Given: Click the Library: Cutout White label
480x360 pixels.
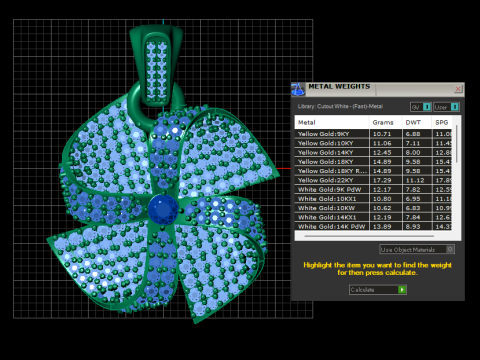Looking at the screenshot, I should pos(340,106).
